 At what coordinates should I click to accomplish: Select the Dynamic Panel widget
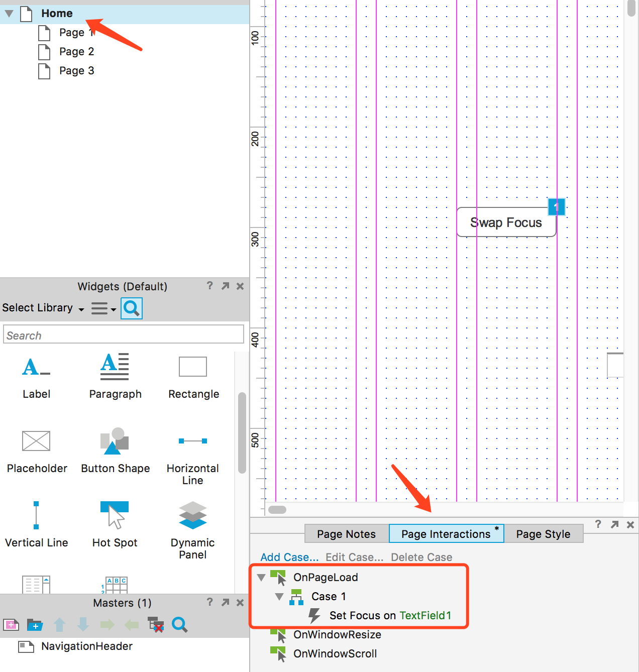coord(192,516)
